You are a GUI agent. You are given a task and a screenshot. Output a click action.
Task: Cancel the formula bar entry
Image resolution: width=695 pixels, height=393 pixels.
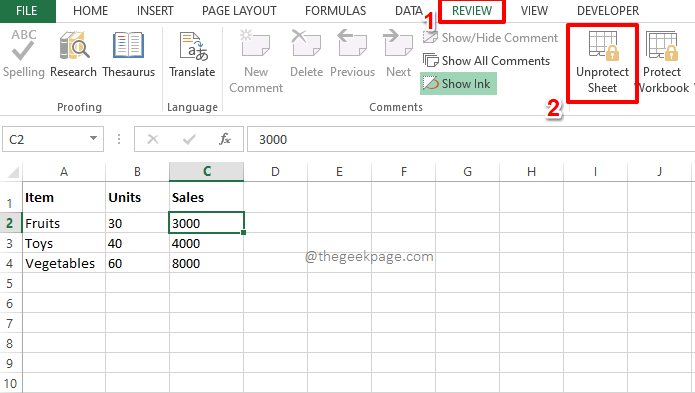coord(153,140)
